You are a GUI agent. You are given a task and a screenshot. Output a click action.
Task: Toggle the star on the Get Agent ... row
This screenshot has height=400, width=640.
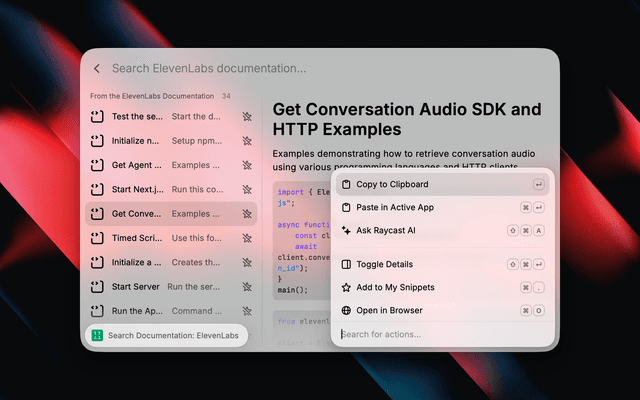(247, 165)
